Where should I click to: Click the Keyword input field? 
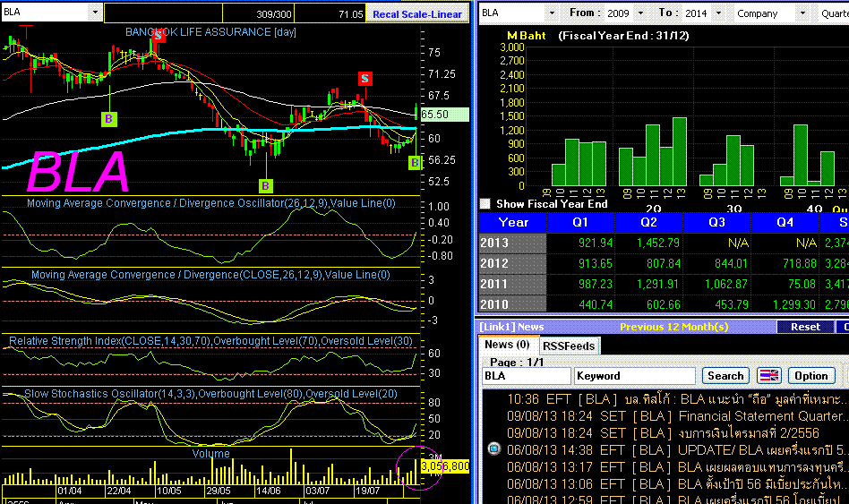tap(635, 376)
